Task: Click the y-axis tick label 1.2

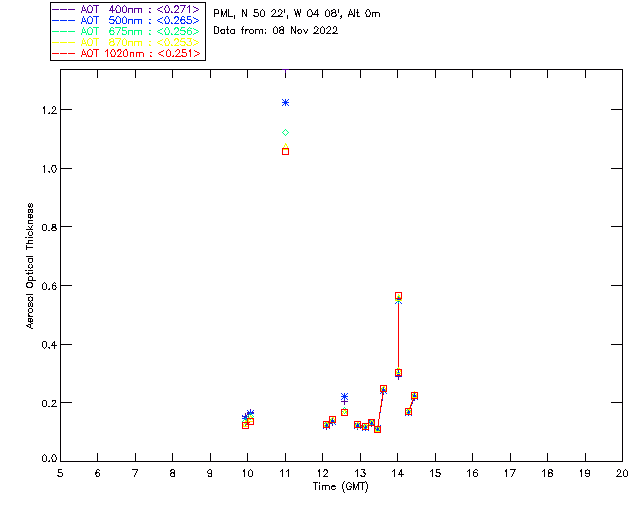Action: click(49, 110)
